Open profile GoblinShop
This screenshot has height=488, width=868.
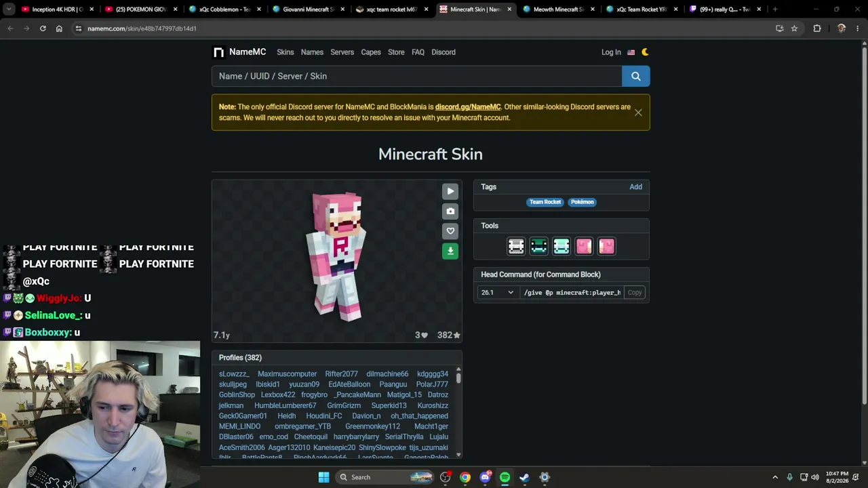237,395
